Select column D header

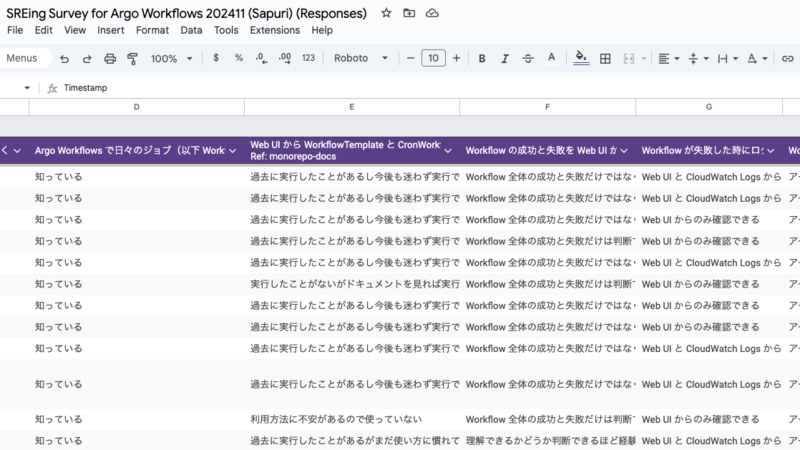(x=136, y=107)
